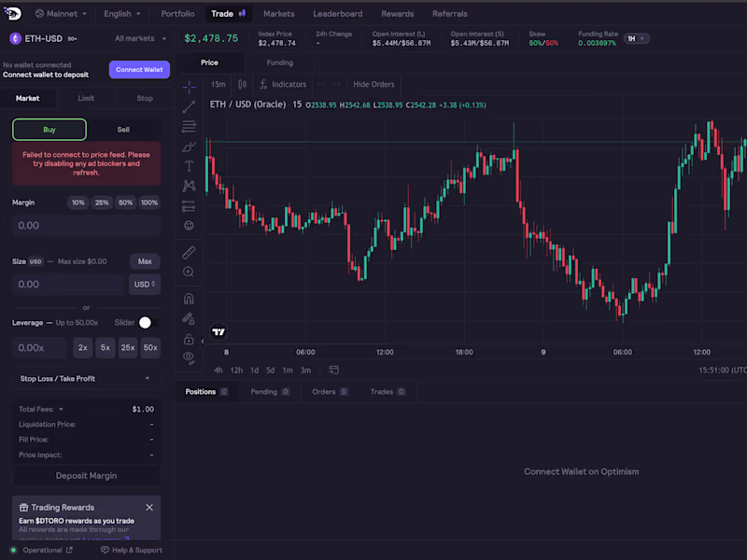Close the Trading Rewards banner

(x=149, y=508)
